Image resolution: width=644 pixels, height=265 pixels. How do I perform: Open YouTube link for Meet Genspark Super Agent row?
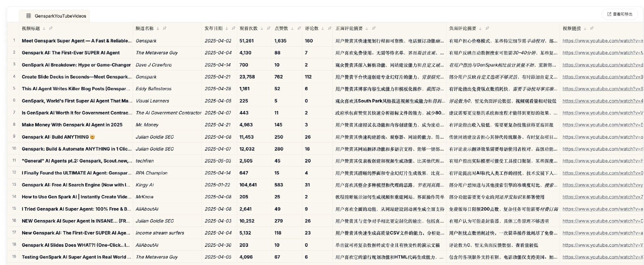[x=603, y=41]
